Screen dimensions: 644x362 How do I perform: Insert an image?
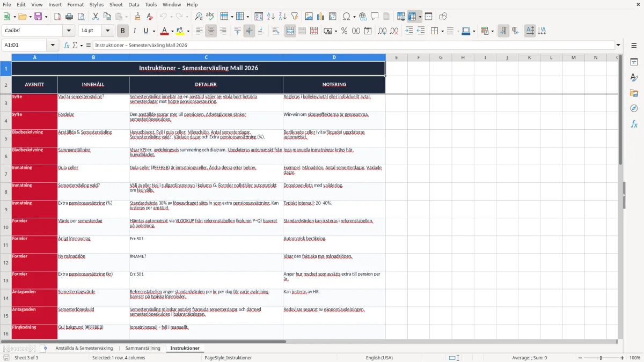click(x=309, y=17)
